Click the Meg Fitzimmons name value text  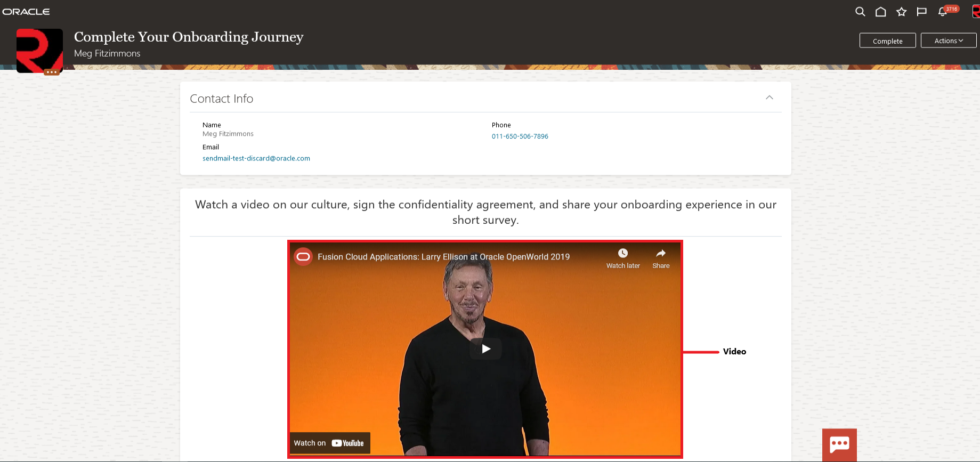pyautogui.click(x=228, y=134)
